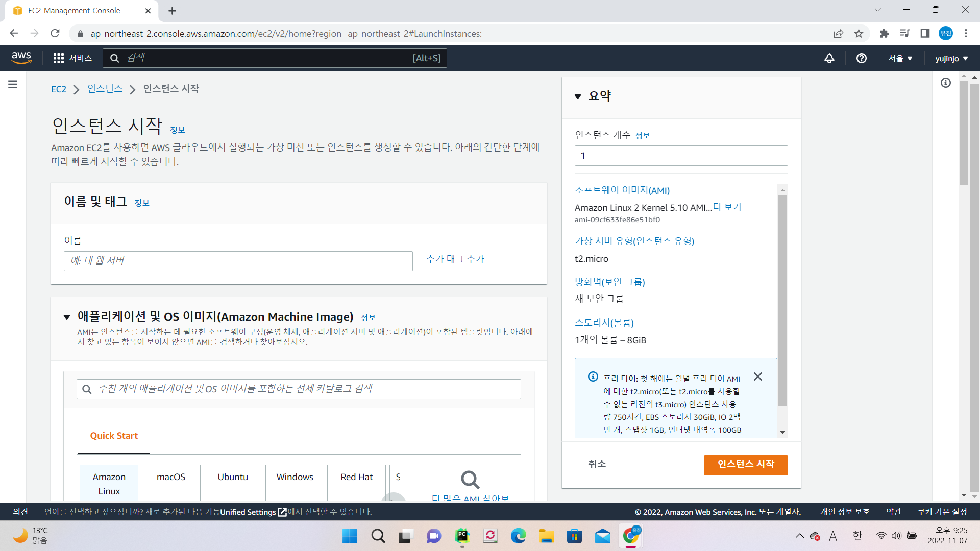
Task: Open the EC2 breadcrumb link
Action: coord(59,89)
